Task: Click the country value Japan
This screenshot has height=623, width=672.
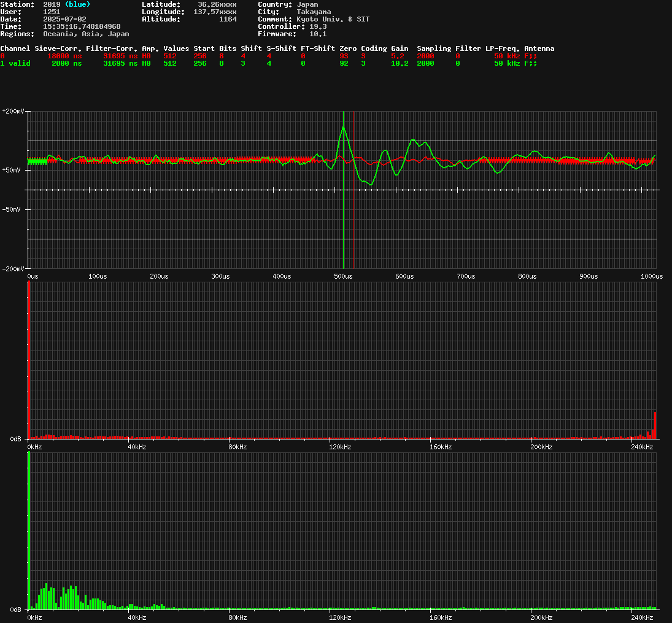Action: point(307,4)
